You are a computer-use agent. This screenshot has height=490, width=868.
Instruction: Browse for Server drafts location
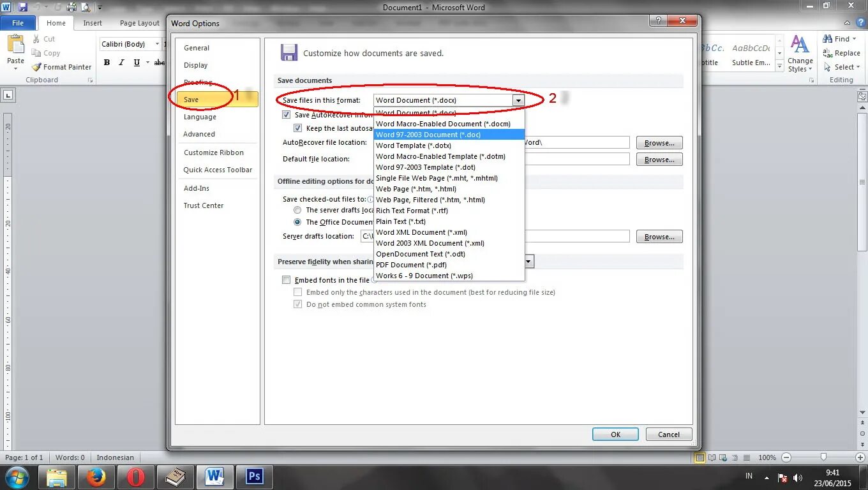659,237
